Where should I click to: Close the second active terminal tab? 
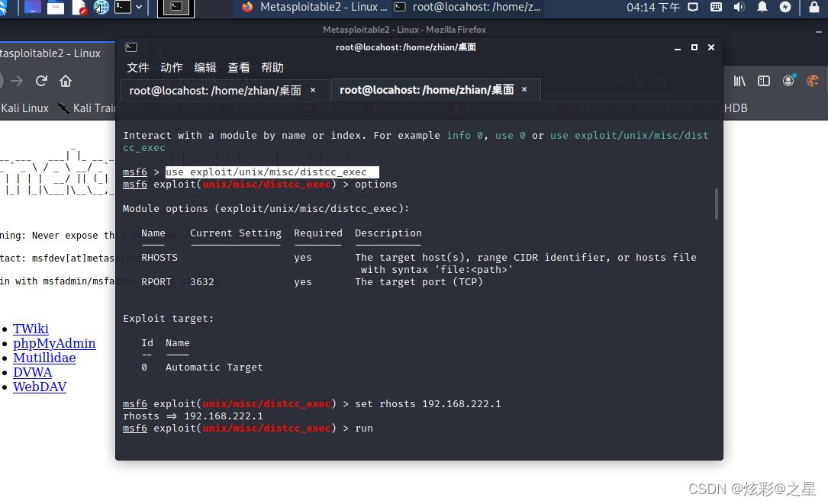click(524, 90)
